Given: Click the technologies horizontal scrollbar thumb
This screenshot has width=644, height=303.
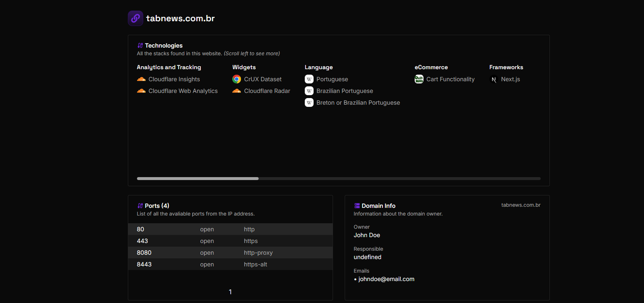Looking at the screenshot, I should 198,179.
